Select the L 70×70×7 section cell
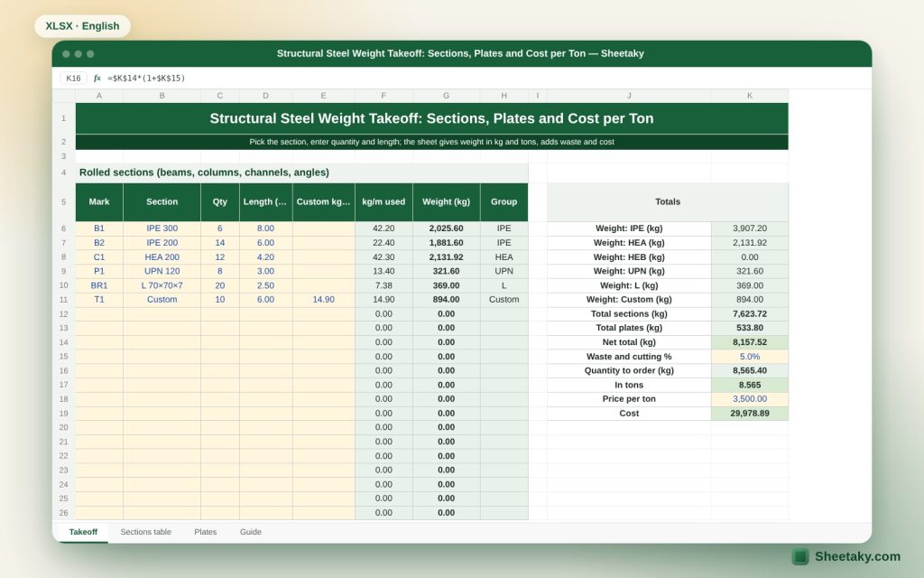Viewport: 924px width, 578px height. [x=162, y=285]
